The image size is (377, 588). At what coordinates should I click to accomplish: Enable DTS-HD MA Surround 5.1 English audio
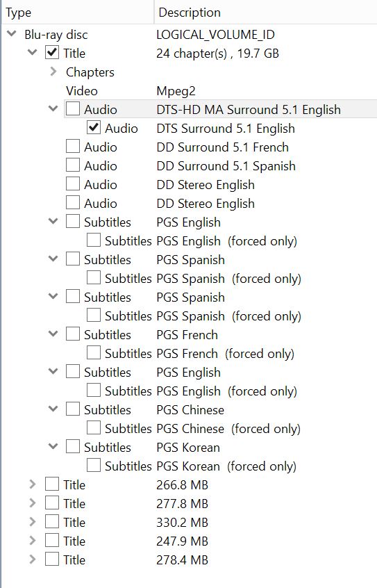73,108
